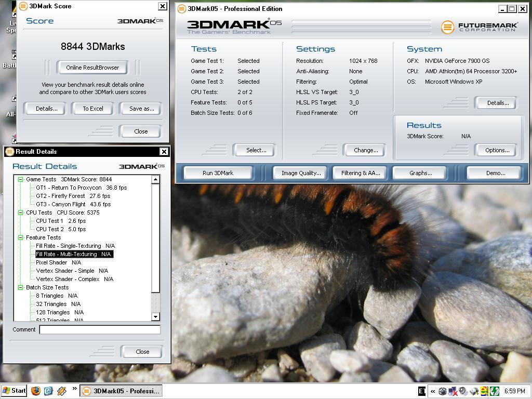Click the Futuremark Corporation logo
Image resolution: width=532 pixels, height=399 pixels.
478,27
